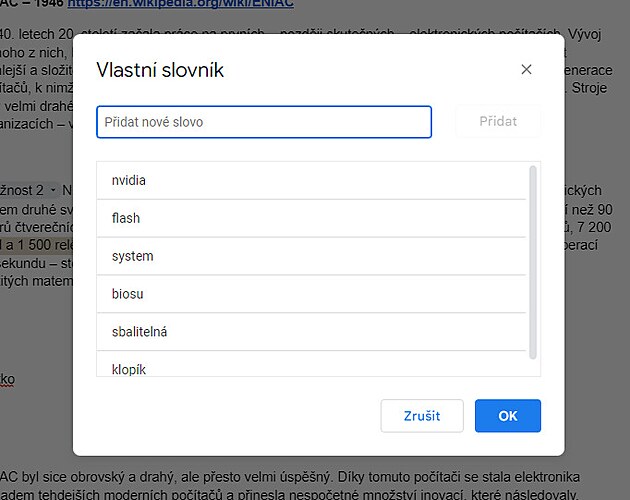Image resolution: width=630 pixels, height=500 pixels.
Task: Choose the system entry in the word list
Action: point(311,256)
